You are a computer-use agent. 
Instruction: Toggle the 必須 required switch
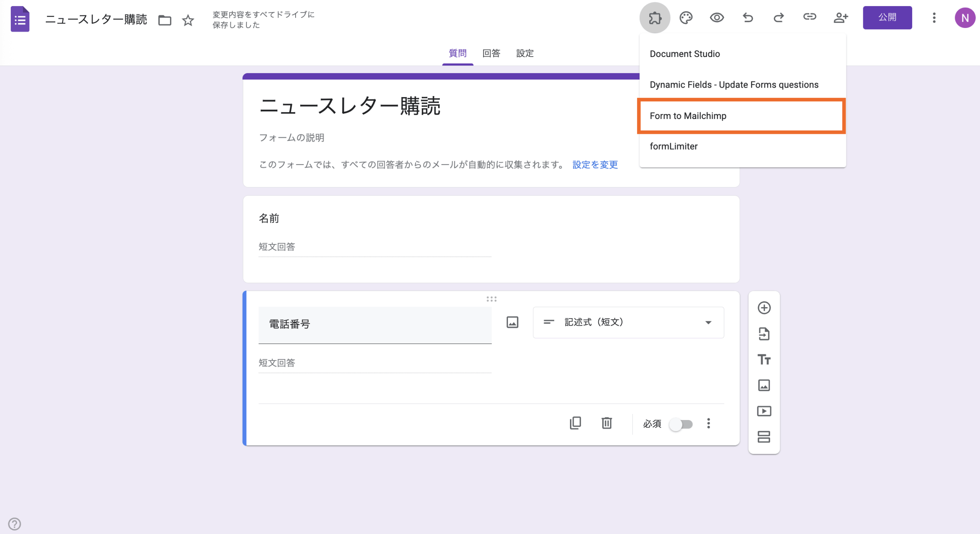tap(681, 424)
